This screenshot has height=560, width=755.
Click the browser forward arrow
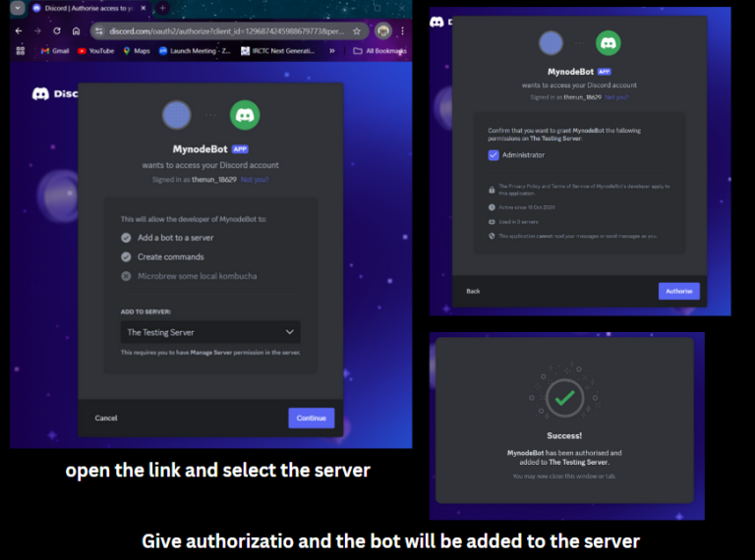37,30
